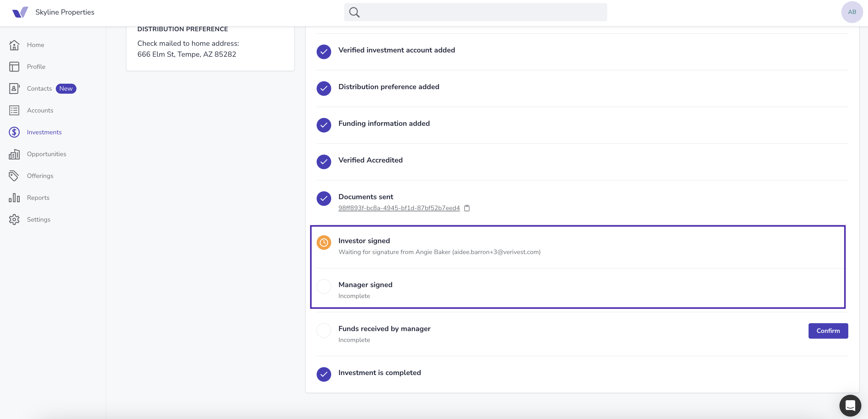Click the search magnifier icon
Screen dimensions: 868x419
[354, 12]
